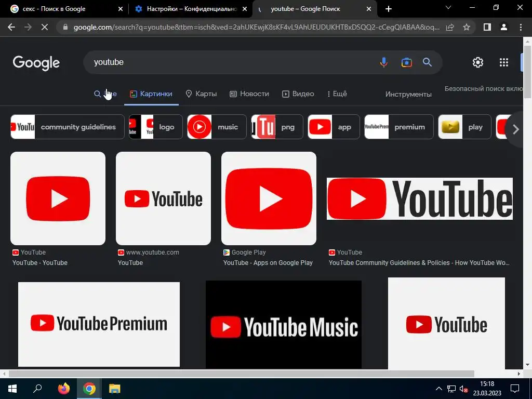The height and width of the screenshot is (399, 532).
Task: Click the share page icon in address bar
Action: click(450, 27)
